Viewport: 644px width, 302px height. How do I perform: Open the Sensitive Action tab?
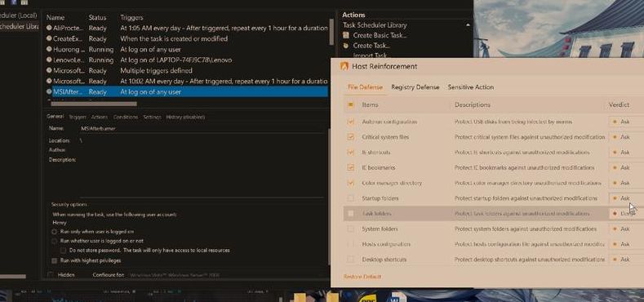(471, 87)
